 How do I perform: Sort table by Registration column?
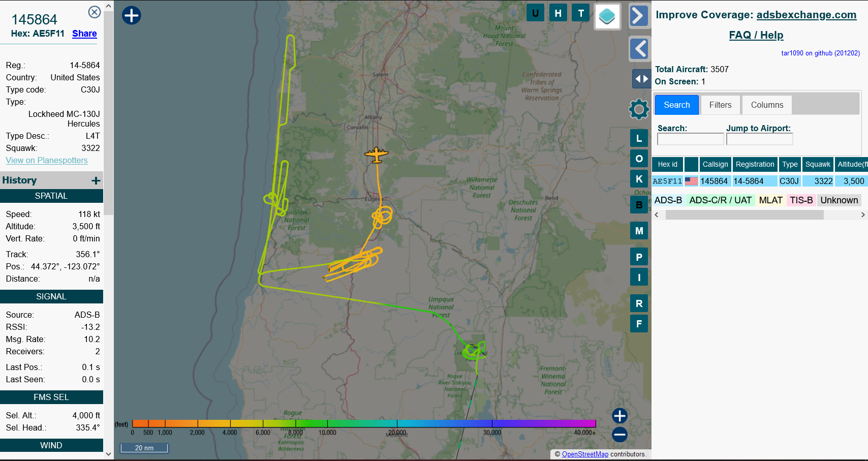pyautogui.click(x=755, y=164)
